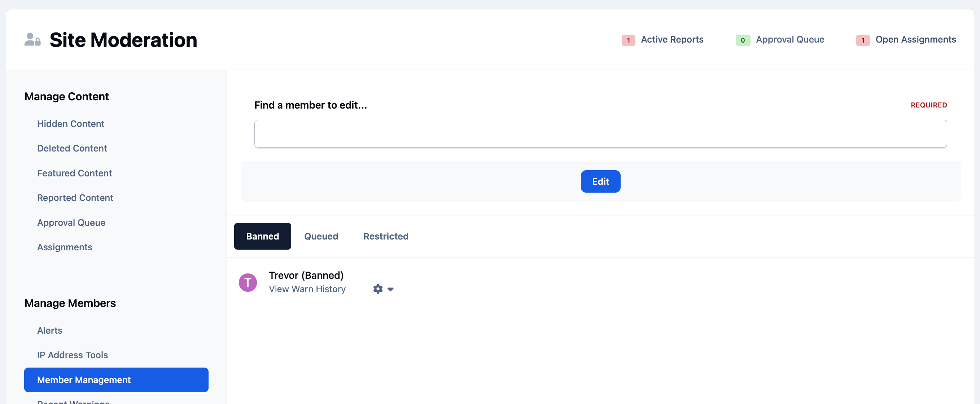This screenshot has height=404, width=980.
Task: Open IP Address Tools
Action: pyautogui.click(x=72, y=355)
